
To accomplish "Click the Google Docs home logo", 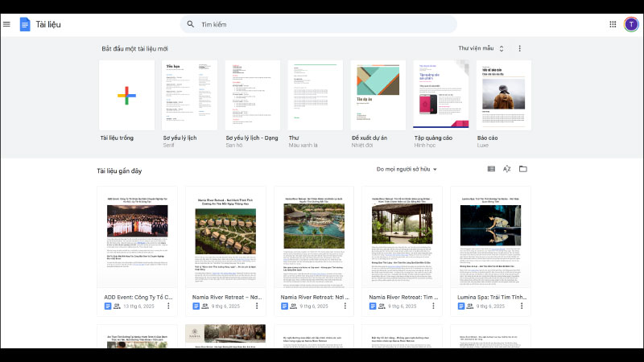I will tap(25, 24).
